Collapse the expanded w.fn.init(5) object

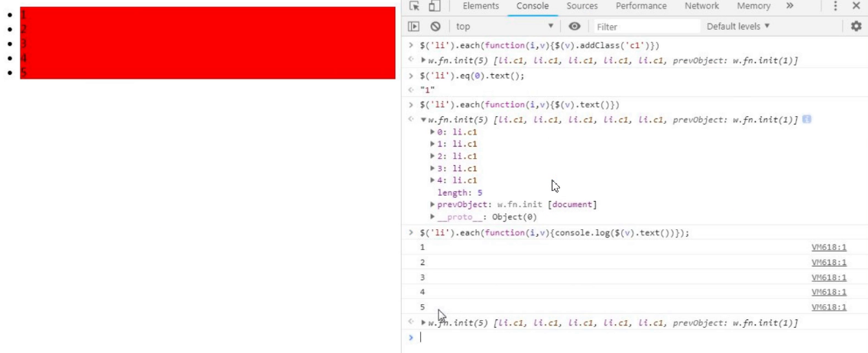pyautogui.click(x=423, y=119)
